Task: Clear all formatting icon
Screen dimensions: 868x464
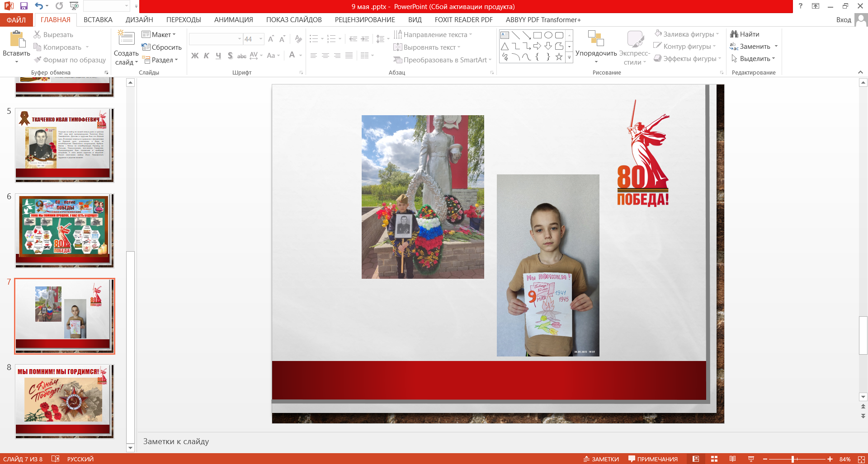Action: pos(298,39)
